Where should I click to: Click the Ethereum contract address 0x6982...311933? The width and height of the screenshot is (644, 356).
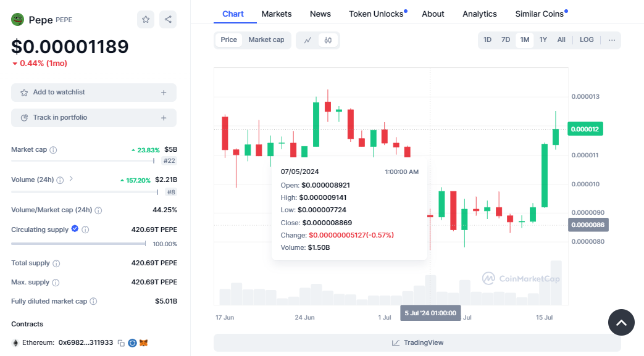[x=85, y=342]
